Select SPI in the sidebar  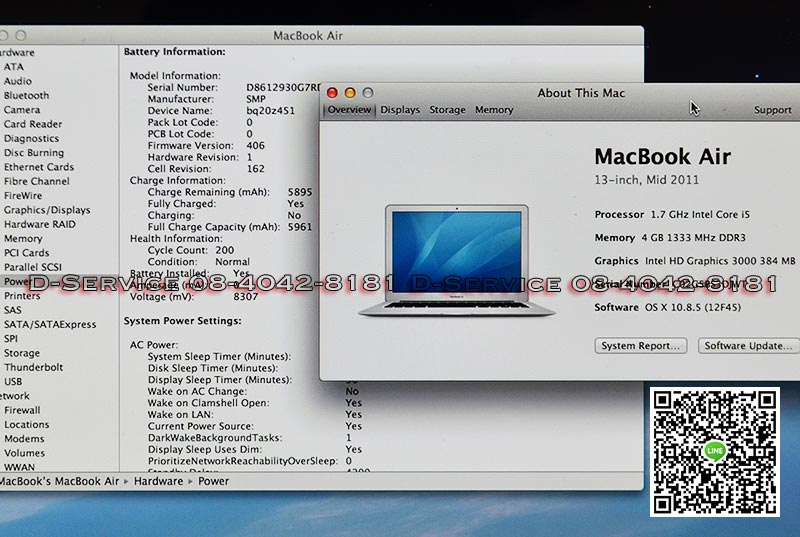pyautogui.click(x=10, y=338)
